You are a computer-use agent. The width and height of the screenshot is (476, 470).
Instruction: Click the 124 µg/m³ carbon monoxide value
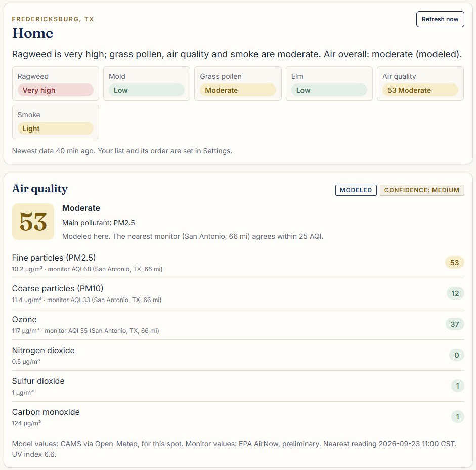click(x=26, y=423)
